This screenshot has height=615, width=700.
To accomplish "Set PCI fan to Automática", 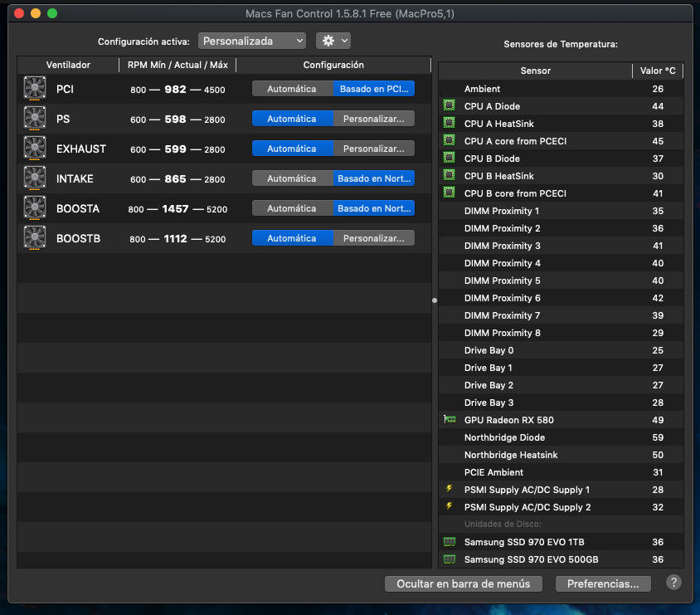I will point(292,89).
